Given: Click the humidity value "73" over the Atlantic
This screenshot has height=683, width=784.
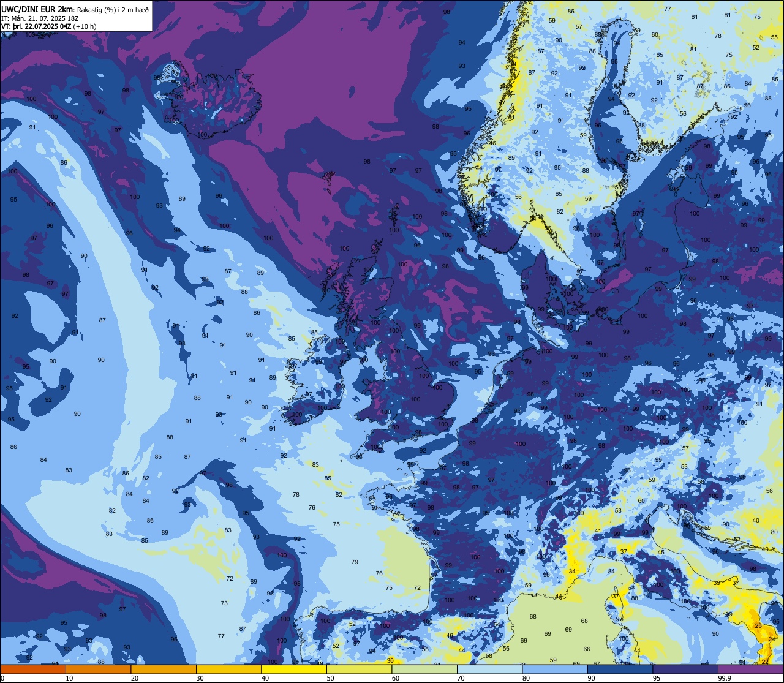Looking at the screenshot, I should click(224, 603).
